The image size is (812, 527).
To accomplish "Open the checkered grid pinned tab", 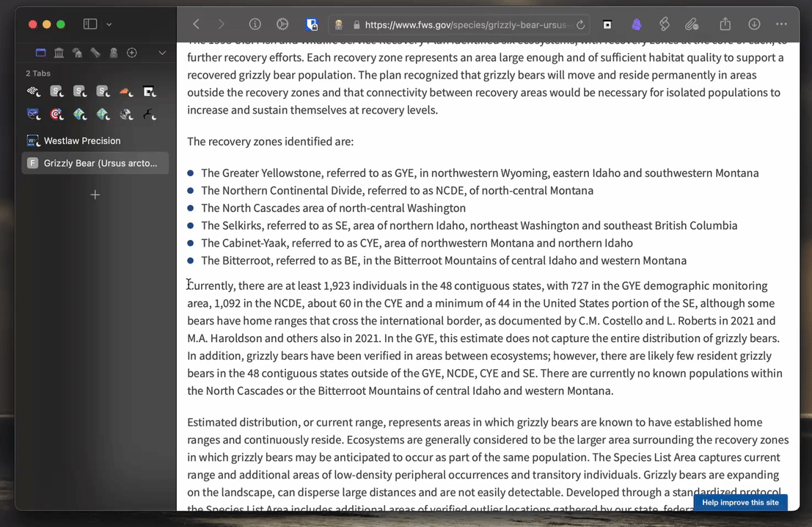I will (34, 92).
